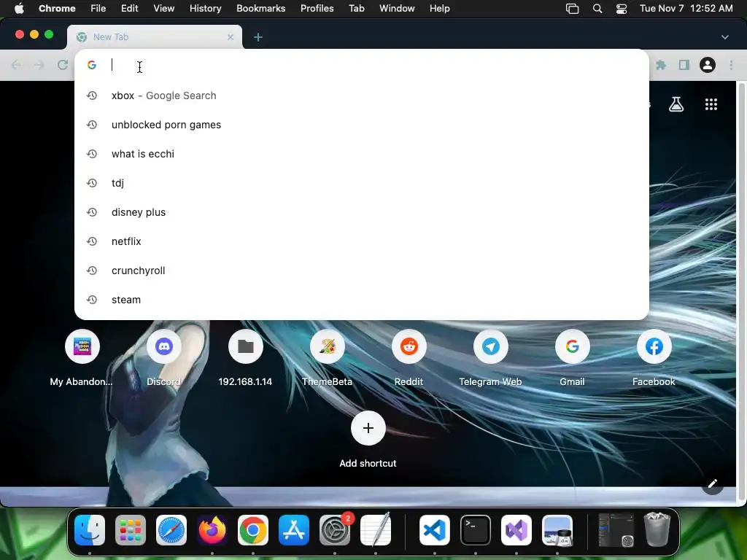Click the Customize Chrome pencil icon
This screenshot has height=560, width=747.
tap(712, 484)
